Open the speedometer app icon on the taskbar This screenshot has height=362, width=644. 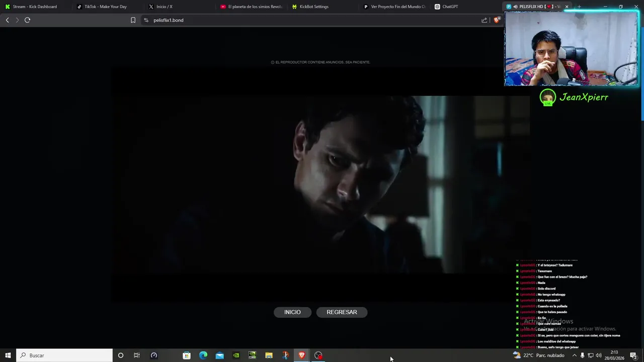point(154,355)
